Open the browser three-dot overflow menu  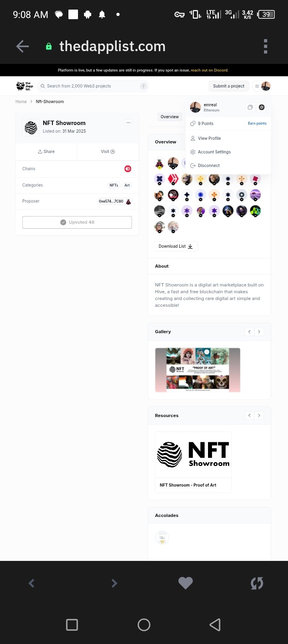pos(265,46)
